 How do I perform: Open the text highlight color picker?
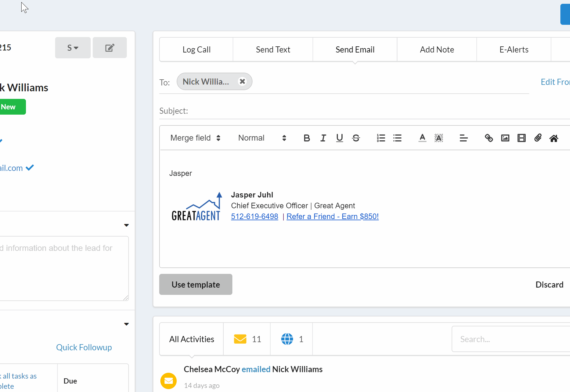[439, 138]
